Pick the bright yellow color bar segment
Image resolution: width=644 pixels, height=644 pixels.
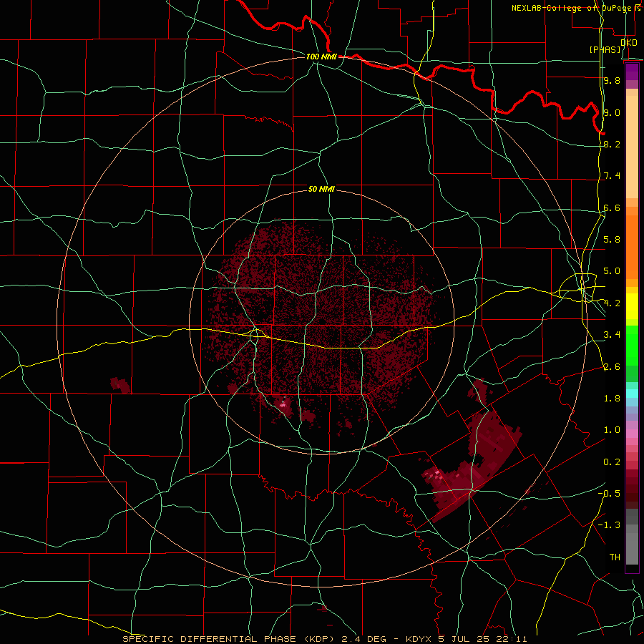632,306
